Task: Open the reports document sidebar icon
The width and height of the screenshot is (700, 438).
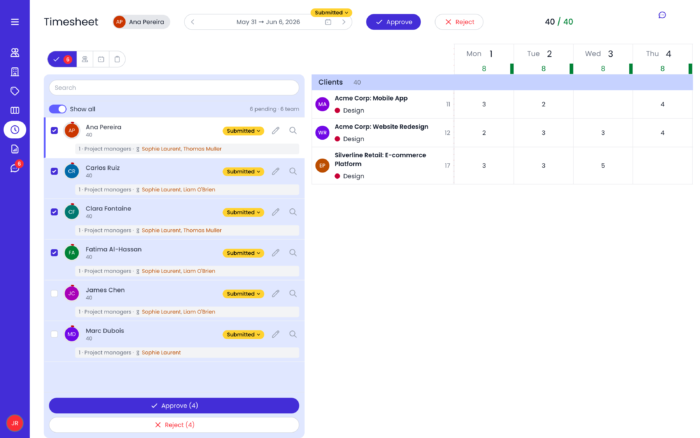Action: pyautogui.click(x=15, y=149)
